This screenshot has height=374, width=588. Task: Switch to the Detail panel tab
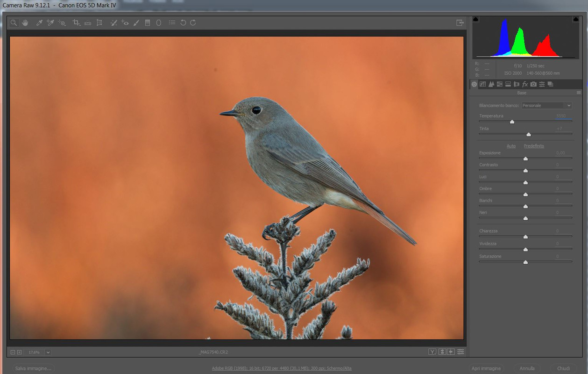click(491, 84)
